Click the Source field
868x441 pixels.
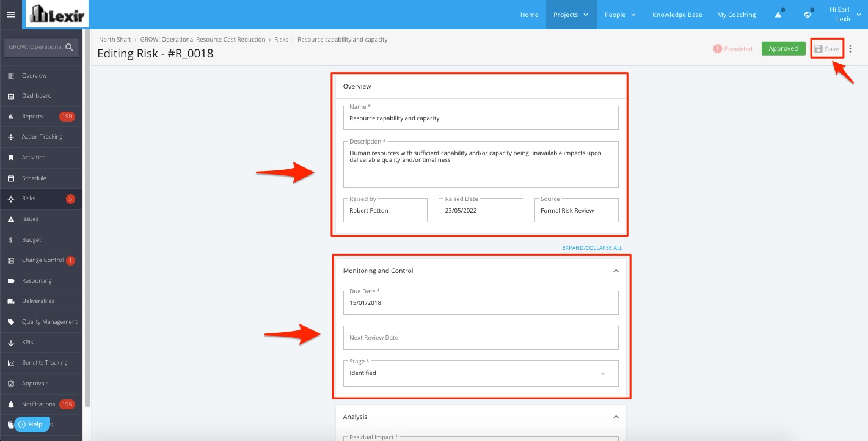point(577,210)
